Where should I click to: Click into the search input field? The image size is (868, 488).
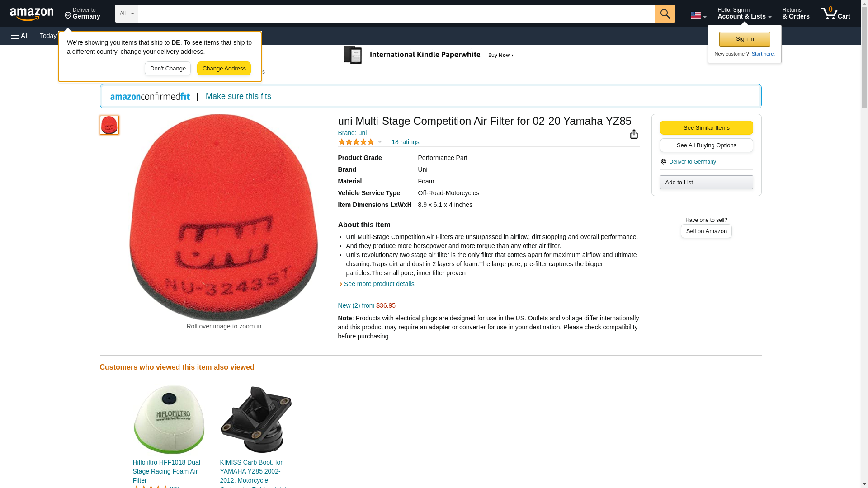(396, 14)
